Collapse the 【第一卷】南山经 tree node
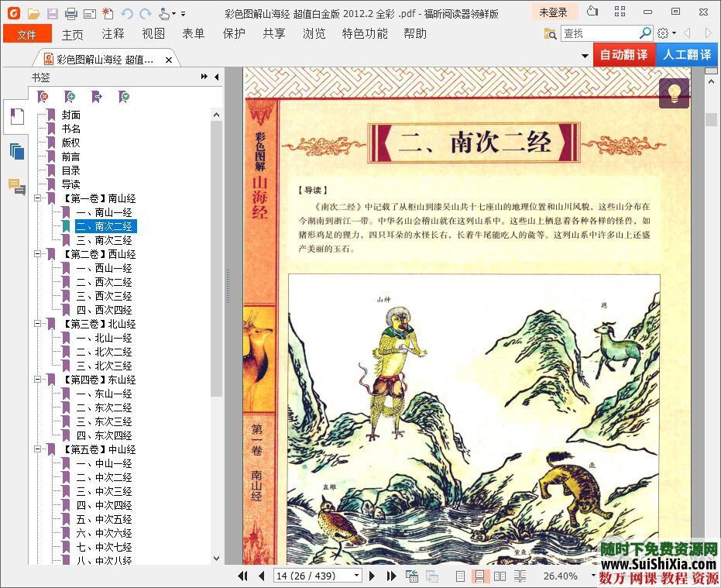Image resolution: width=721 pixels, height=588 pixels. point(36,198)
